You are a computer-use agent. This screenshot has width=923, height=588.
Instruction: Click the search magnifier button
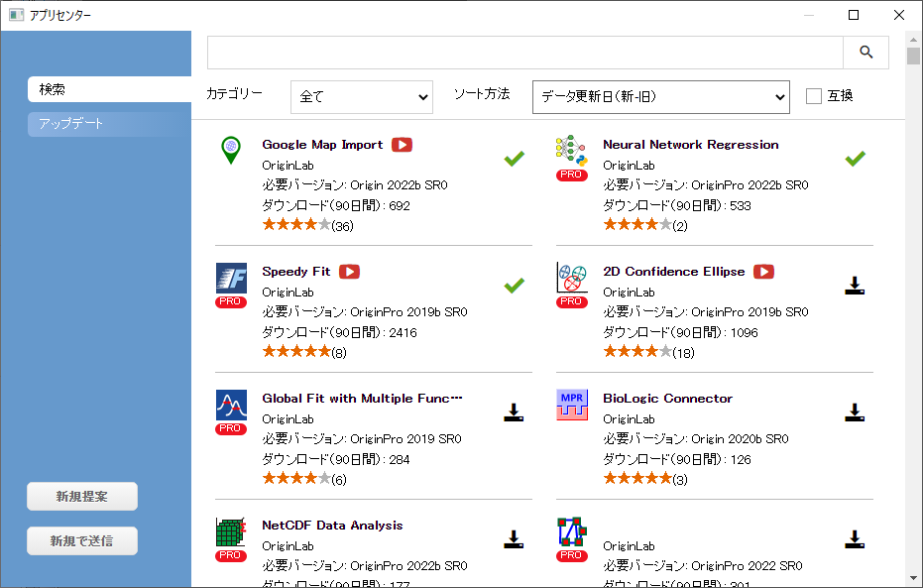click(x=865, y=53)
